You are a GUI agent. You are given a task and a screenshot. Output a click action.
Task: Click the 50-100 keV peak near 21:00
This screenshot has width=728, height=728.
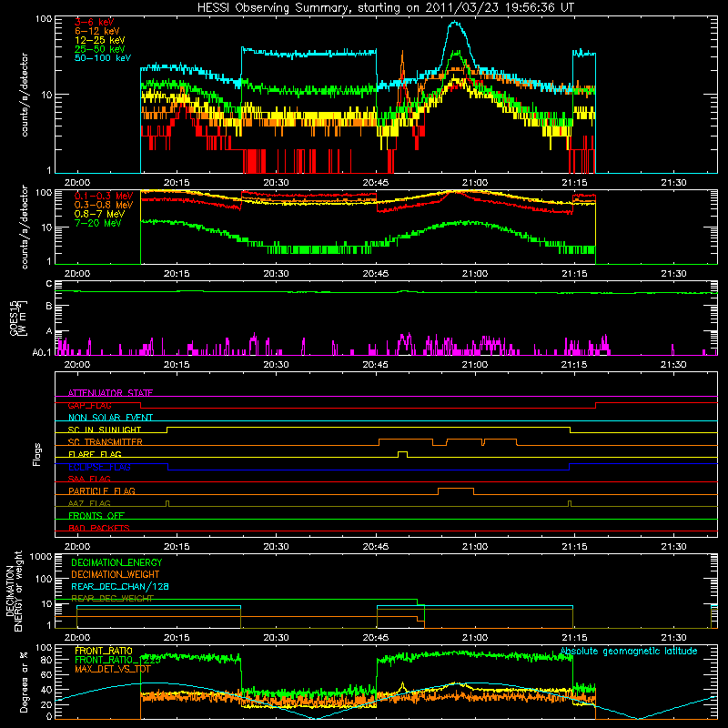[x=455, y=24]
